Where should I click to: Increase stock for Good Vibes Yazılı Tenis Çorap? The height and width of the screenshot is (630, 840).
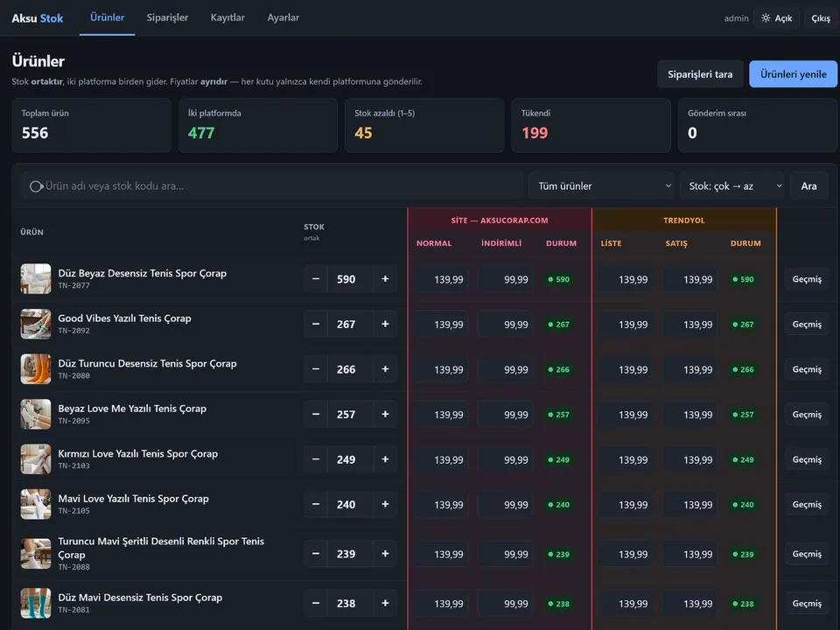[385, 324]
